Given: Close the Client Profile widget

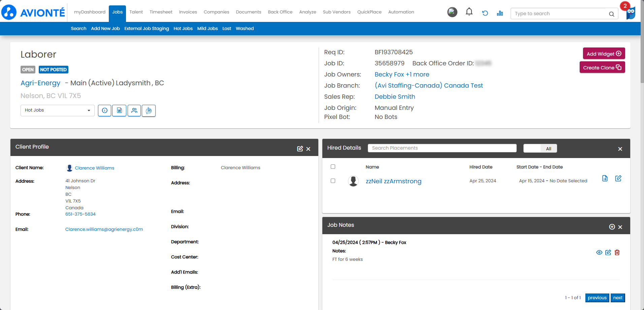Looking at the screenshot, I should 308,149.
